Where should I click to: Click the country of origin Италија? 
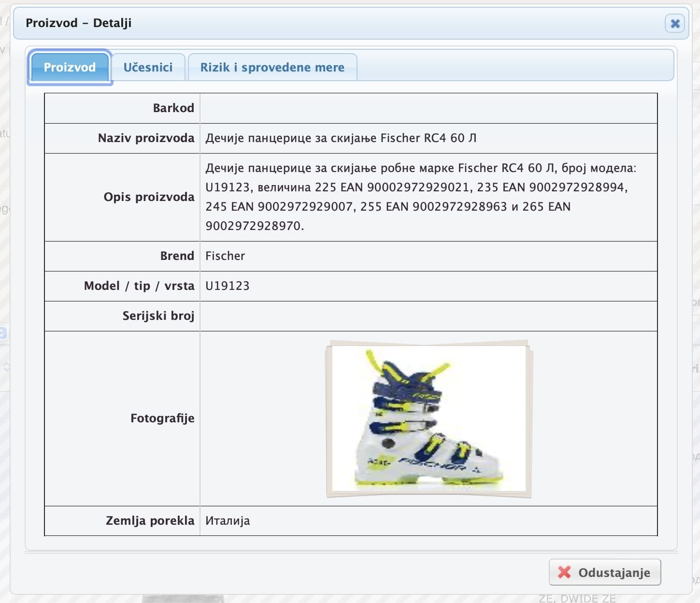[x=228, y=521]
